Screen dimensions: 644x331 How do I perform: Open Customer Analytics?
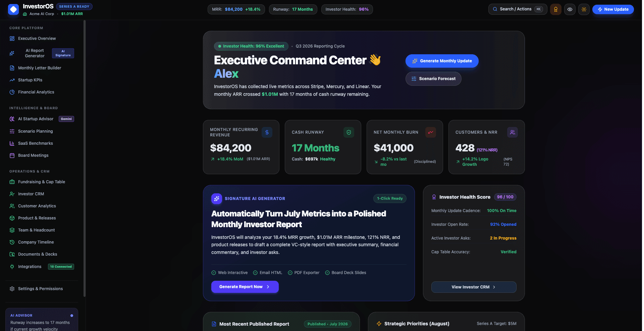pyautogui.click(x=42, y=206)
